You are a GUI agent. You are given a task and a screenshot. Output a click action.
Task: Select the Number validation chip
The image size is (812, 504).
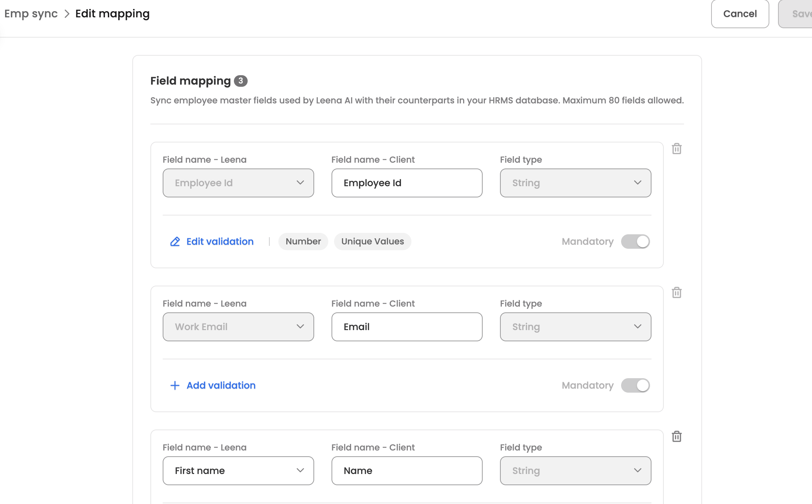(x=303, y=242)
